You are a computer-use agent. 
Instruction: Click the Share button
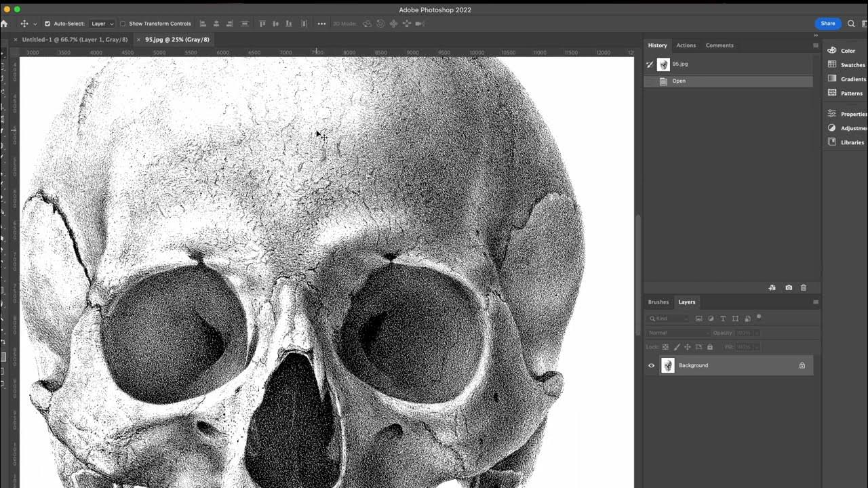click(828, 24)
